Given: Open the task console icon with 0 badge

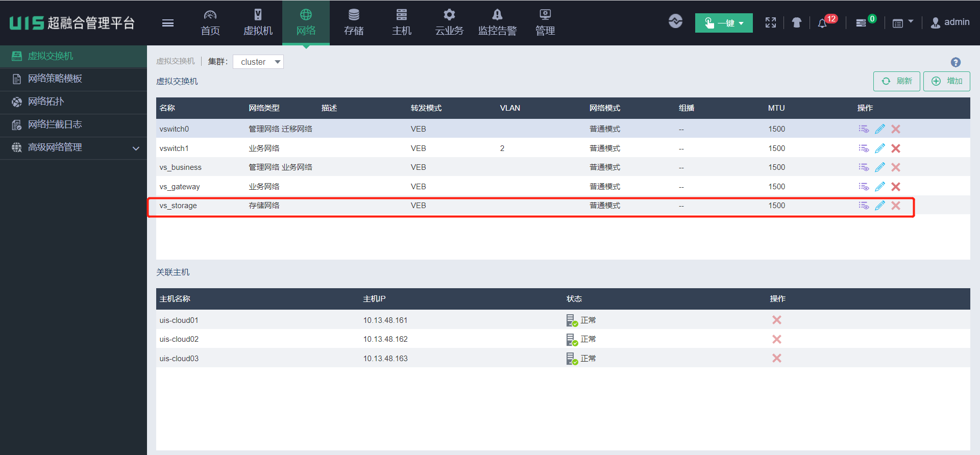Looking at the screenshot, I should click(x=861, y=23).
